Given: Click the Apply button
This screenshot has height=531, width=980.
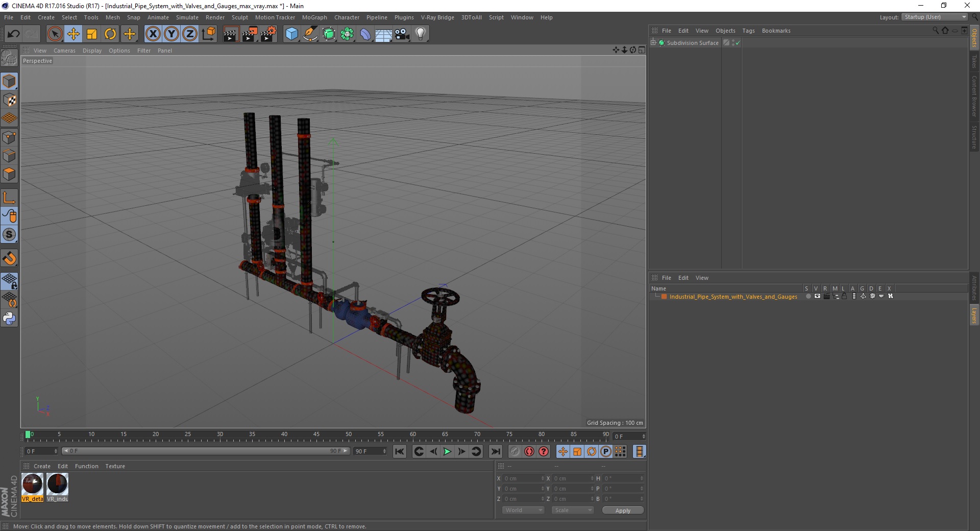Looking at the screenshot, I should 623,511.
